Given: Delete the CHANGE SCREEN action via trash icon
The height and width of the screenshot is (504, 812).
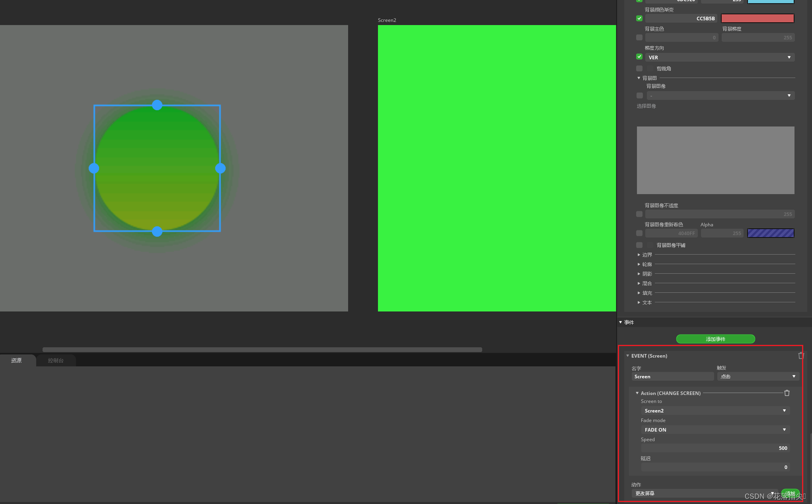Looking at the screenshot, I should click(x=787, y=393).
